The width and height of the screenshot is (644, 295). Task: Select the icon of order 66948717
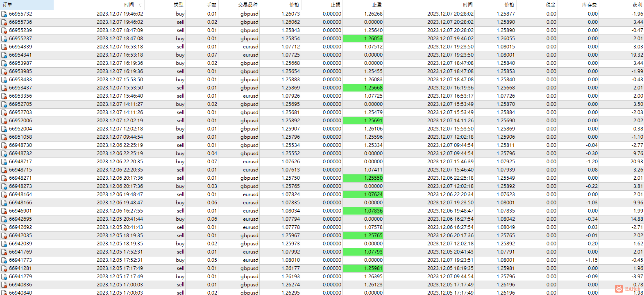pos(4,162)
